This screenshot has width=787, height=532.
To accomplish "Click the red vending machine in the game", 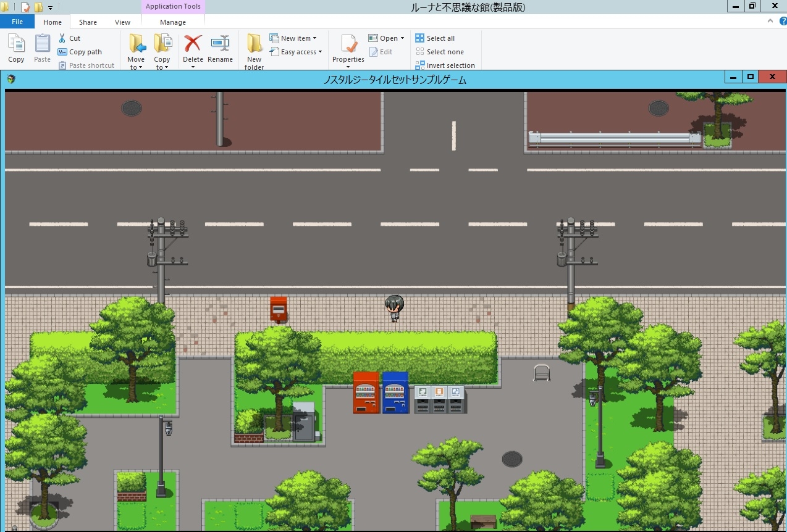I will 366,393.
